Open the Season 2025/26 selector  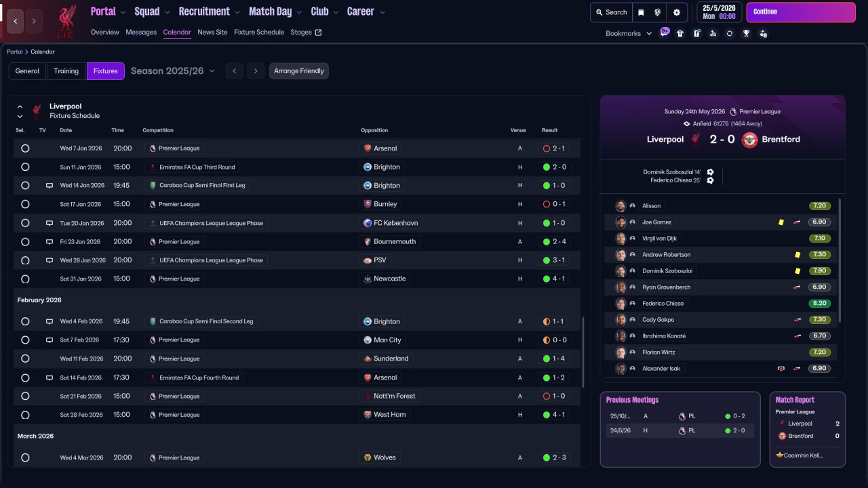173,71
